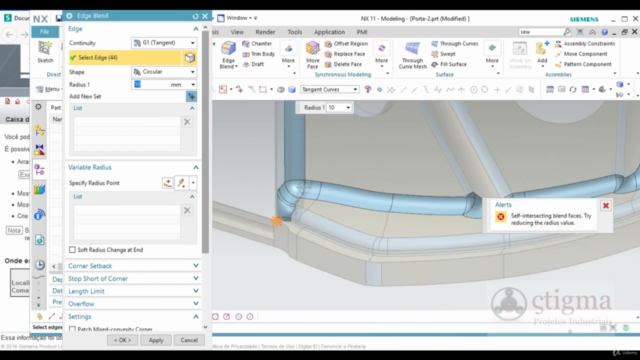Open the Tools ribbon tab
640x360 pixels.
295,32
